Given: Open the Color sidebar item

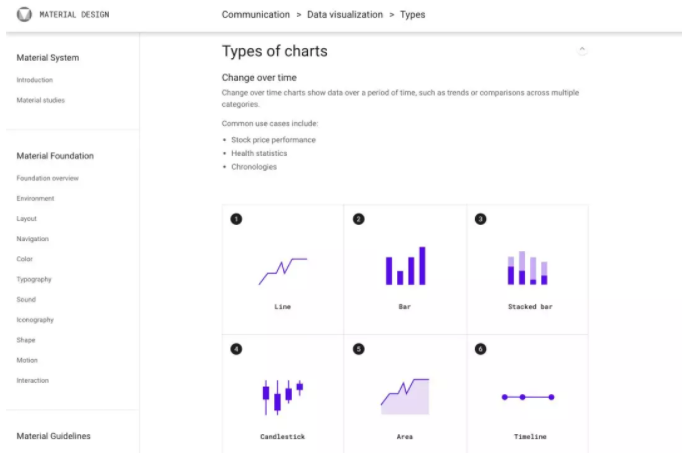Looking at the screenshot, I should (24, 259).
